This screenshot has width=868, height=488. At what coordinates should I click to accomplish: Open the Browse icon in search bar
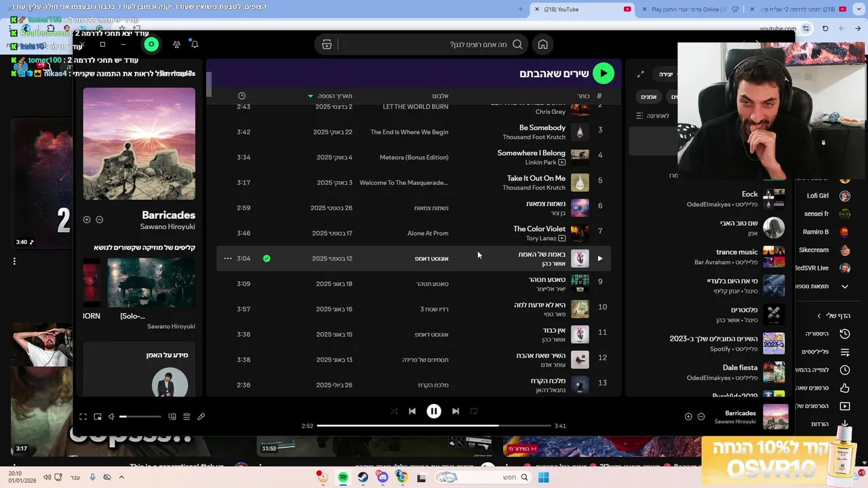(x=327, y=44)
